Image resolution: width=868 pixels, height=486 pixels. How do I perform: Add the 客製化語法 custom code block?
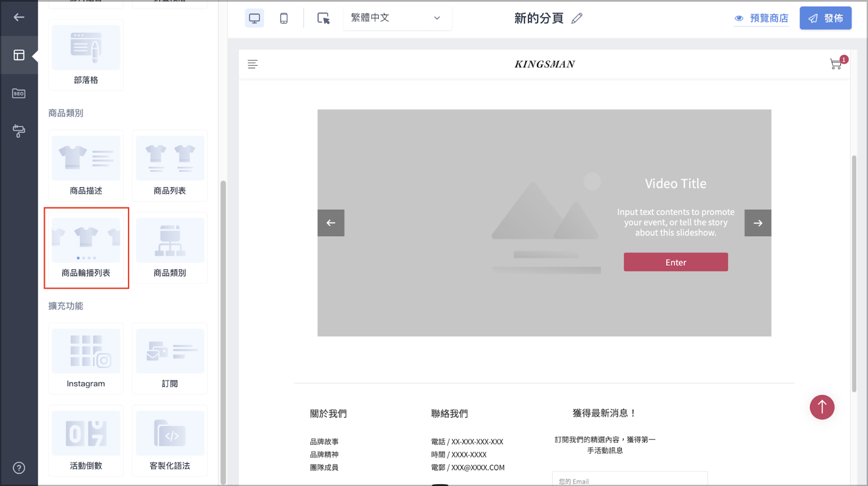coord(170,440)
